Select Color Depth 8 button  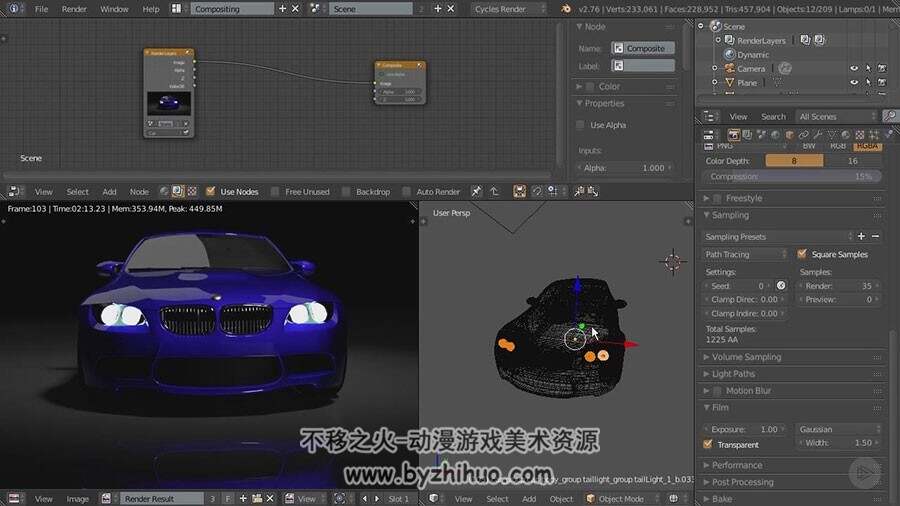pos(794,161)
